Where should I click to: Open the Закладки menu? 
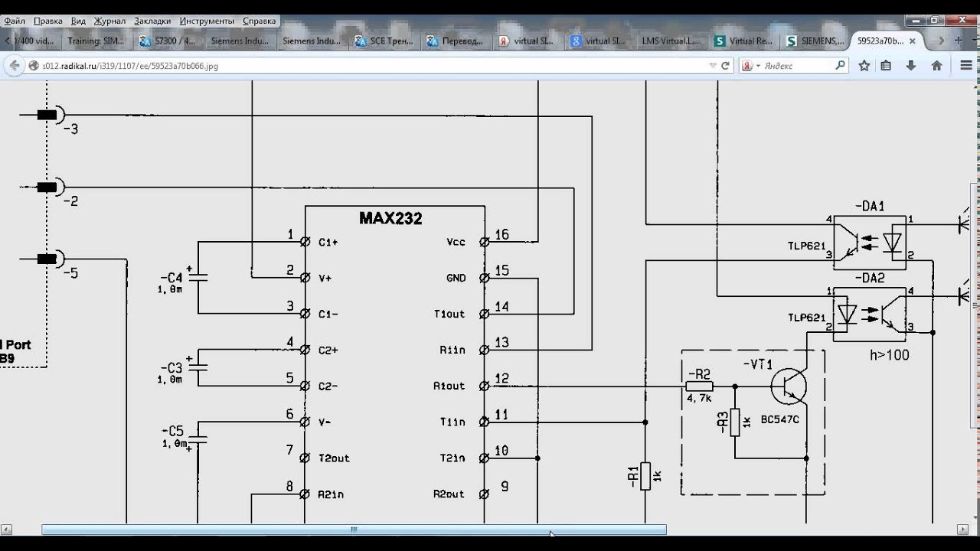click(x=152, y=21)
